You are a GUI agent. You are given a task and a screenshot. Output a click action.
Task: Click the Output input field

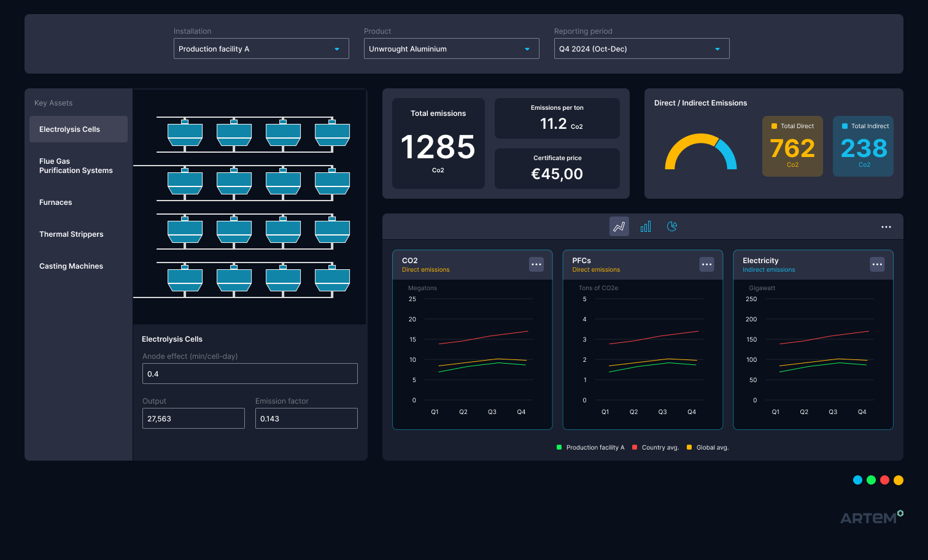click(193, 418)
